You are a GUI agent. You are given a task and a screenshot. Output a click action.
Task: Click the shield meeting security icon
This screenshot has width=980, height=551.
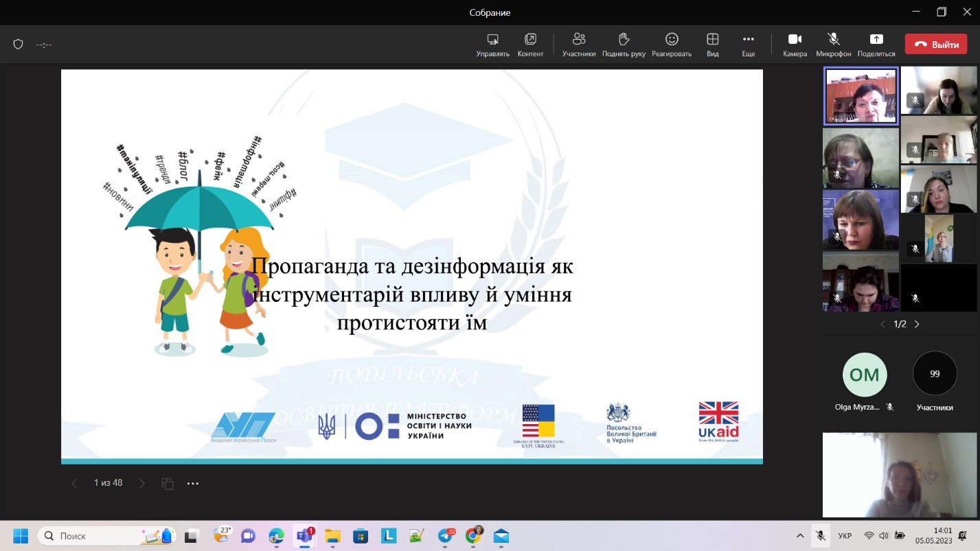(x=19, y=45)
